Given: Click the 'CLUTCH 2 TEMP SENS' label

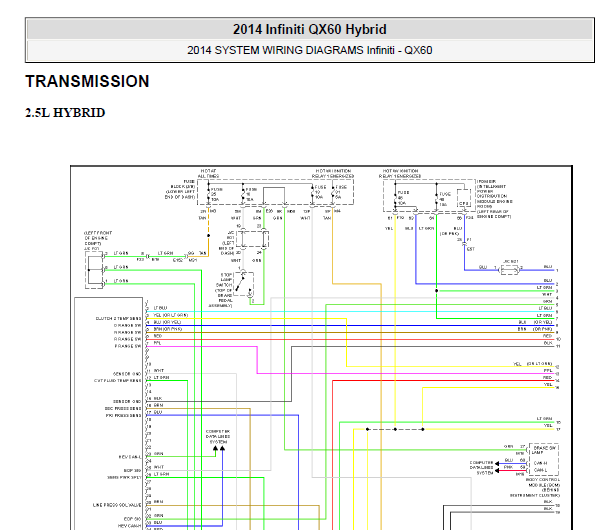Looking at the screenshot, I should 118,319.
